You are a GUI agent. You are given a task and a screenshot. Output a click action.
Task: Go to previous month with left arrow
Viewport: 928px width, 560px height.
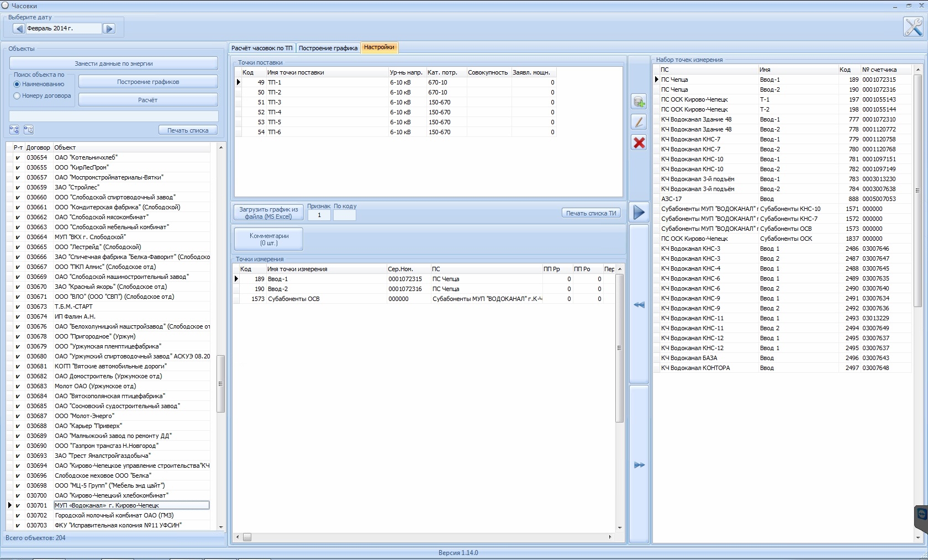(19, 29)
